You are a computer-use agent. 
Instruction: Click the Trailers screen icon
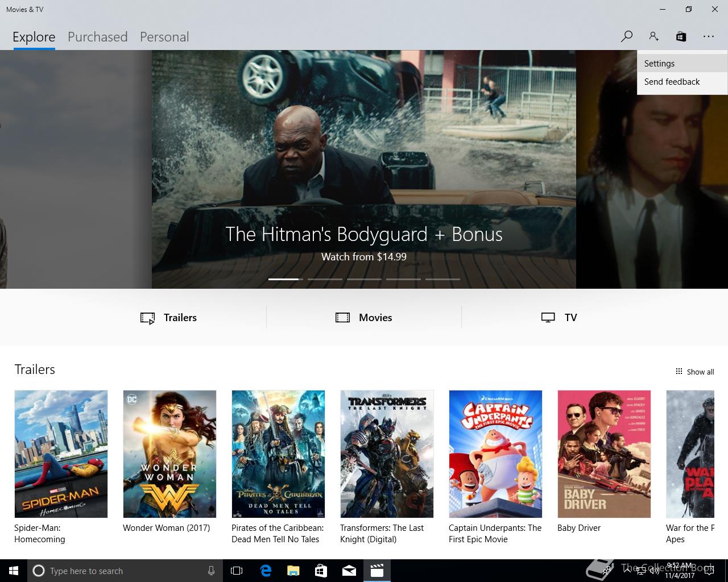point(147,318)
